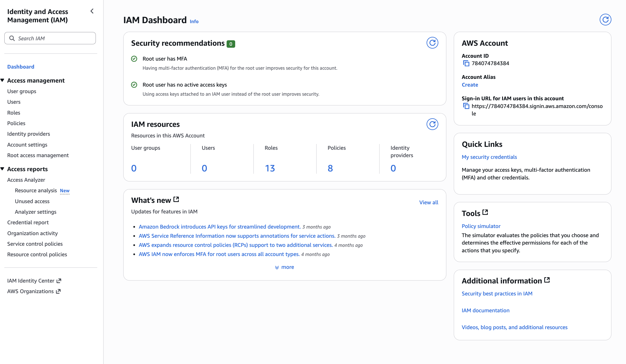626x364 pixels.
Task: Collapse the Access management section
Action: (x=2, y=80)
